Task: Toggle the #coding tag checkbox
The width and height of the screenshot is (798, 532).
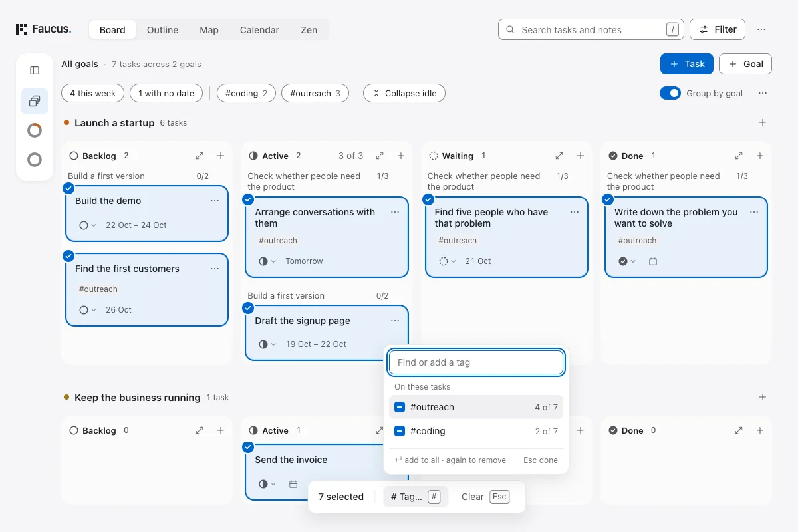Action: (400, 431)
